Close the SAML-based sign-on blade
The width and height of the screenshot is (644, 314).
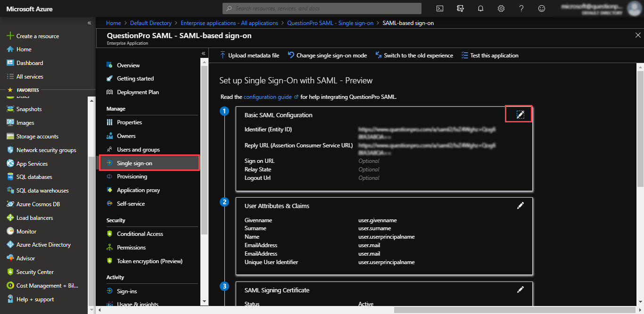pyautogui.click(x=638, y=35)
